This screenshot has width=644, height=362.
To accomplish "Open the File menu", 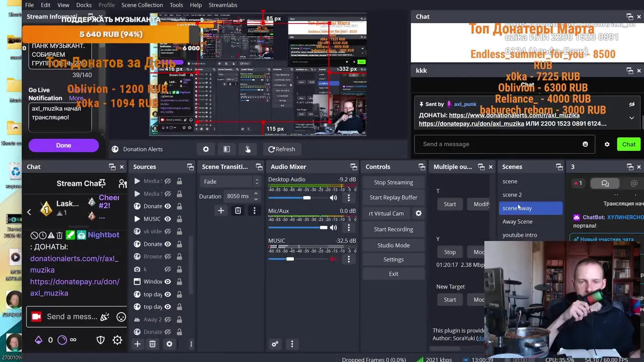I will pyautogui.click(x=30, y=5).
